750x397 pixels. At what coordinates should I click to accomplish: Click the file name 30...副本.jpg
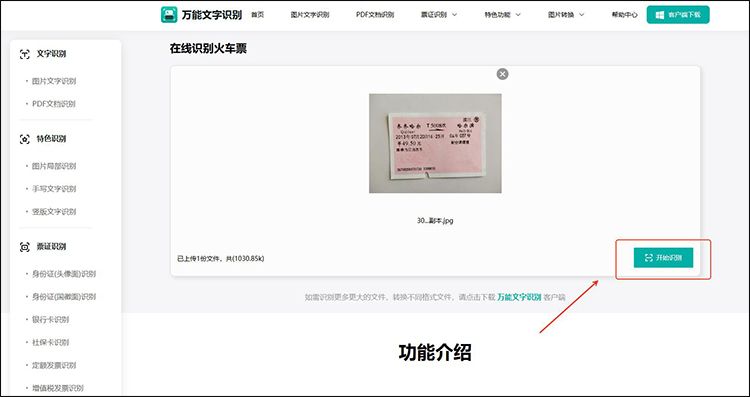[435, 221]
